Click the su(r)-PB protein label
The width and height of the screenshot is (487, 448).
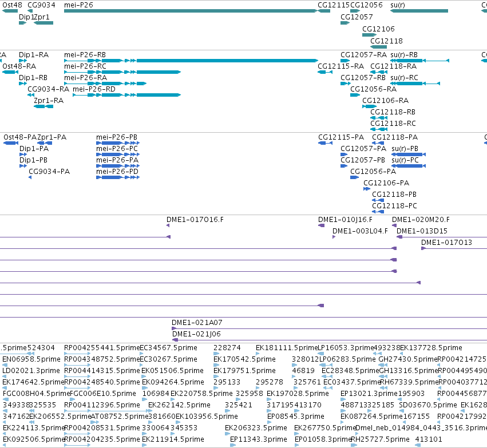pos(405,149)
